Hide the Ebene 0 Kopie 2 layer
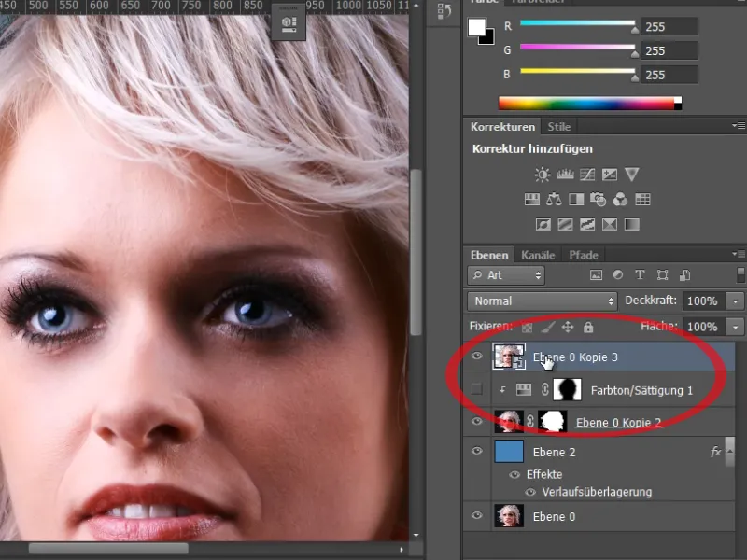 point(477,421)
